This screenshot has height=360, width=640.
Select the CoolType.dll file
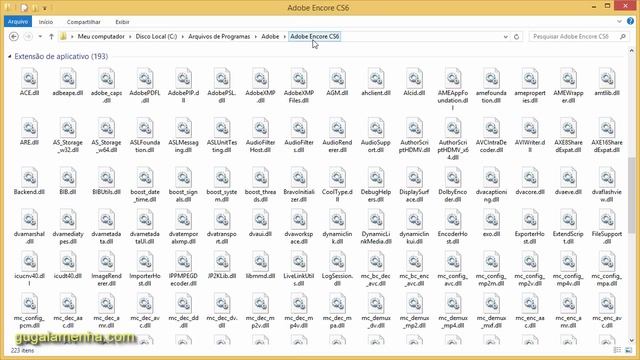[x=337, y=185]
